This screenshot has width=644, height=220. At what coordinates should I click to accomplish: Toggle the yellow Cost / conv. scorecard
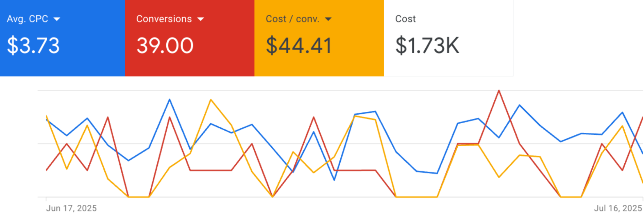click(x=319, y=38)
